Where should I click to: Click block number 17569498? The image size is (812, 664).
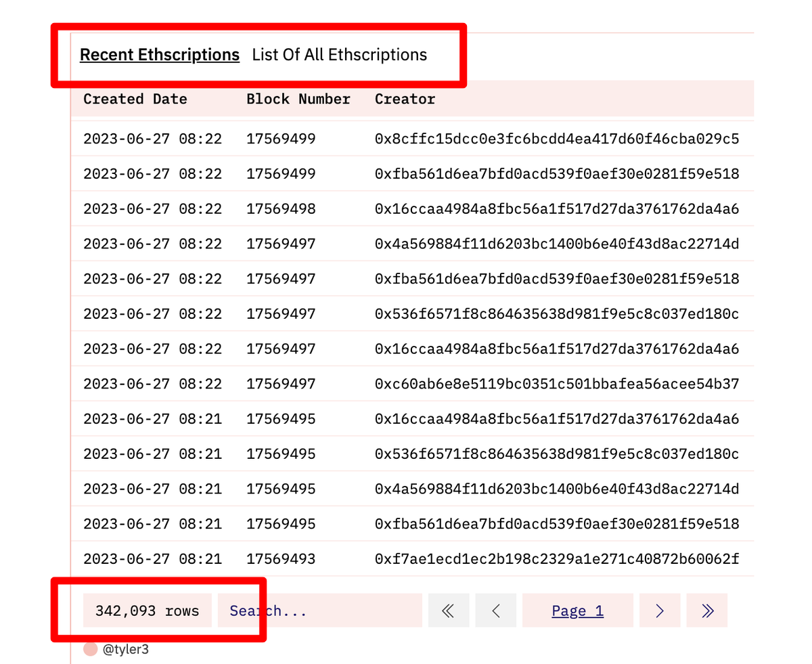tap(281, 209)
